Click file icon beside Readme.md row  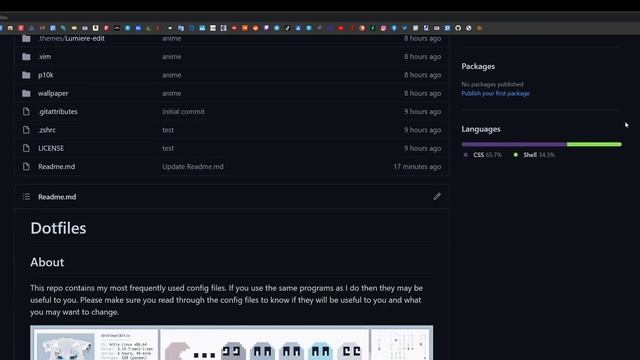tap(26, 167)
